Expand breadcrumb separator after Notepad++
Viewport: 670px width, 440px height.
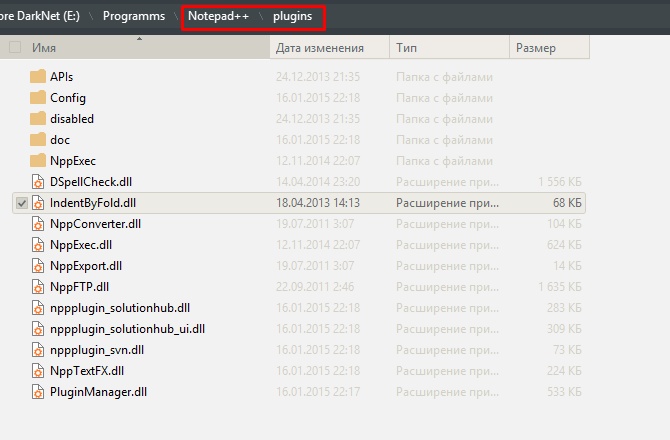click(x=261, y=17)
